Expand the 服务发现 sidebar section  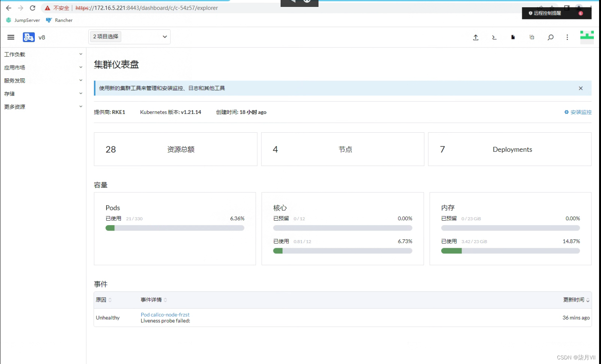(x=43, y=80)
